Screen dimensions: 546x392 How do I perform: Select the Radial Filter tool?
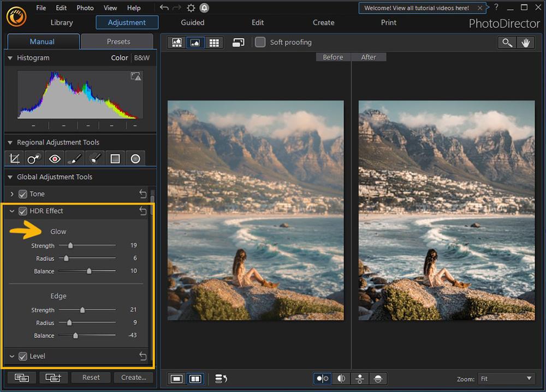pos(135,158)
